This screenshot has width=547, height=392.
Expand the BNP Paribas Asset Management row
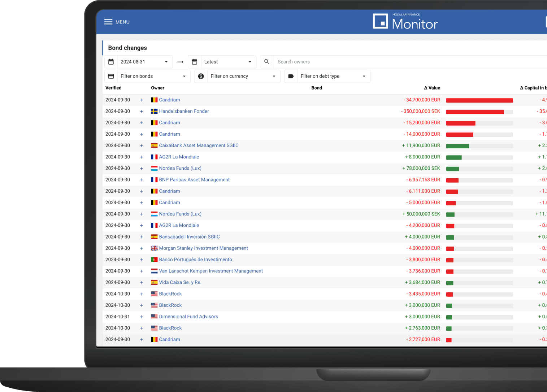click(142, 180)
